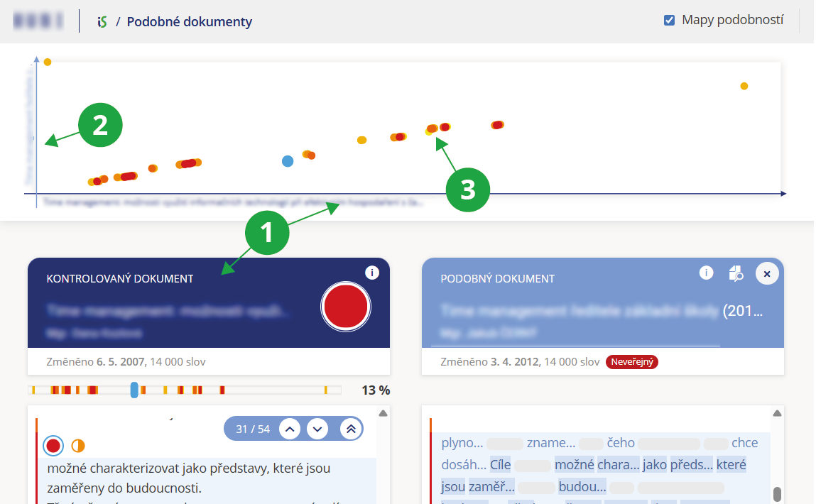816x504 pixels.
Task: Close the Podobný dokument panel
Action: 766,273
